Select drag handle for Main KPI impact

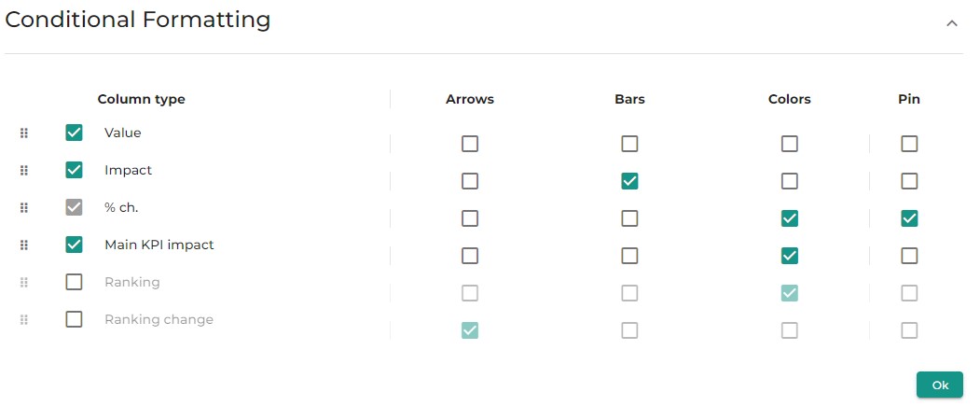pos(24,245)
